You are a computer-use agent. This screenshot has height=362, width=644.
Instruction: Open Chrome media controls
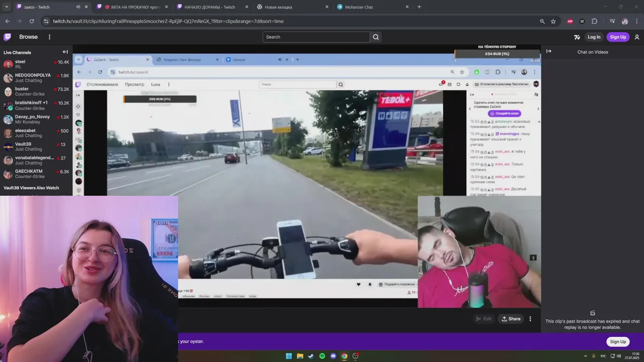pos(612,21)
